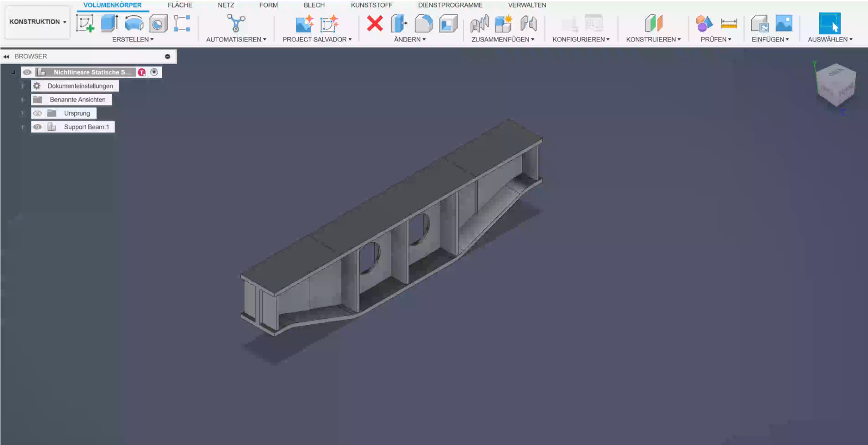Open the ERSTELLEN dropdown menu
The image size is (868, 445).
(133, 40)
